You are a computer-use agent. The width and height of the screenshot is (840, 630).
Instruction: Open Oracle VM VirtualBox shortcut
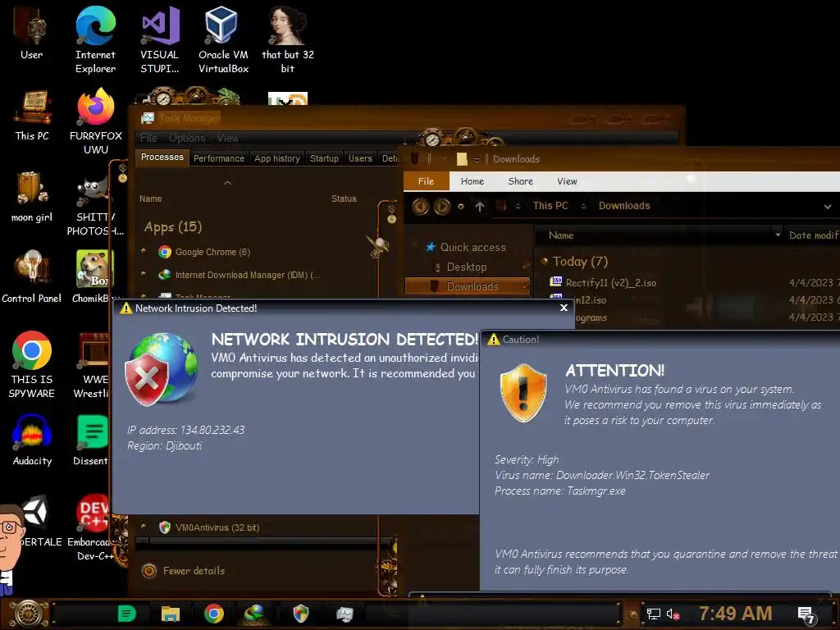223,39
